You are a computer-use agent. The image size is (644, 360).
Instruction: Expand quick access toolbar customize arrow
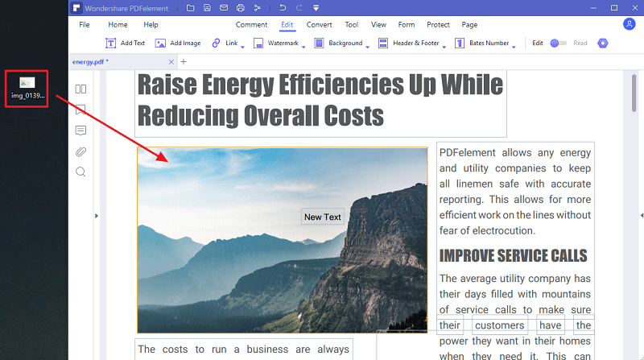click(x=316, y=8)
